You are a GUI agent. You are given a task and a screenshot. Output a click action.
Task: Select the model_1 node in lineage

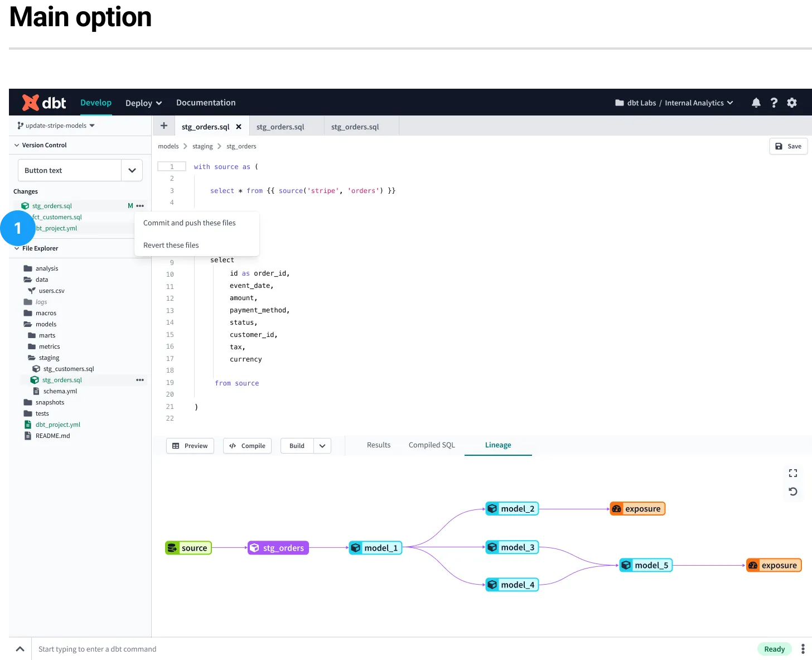[375, 548]
